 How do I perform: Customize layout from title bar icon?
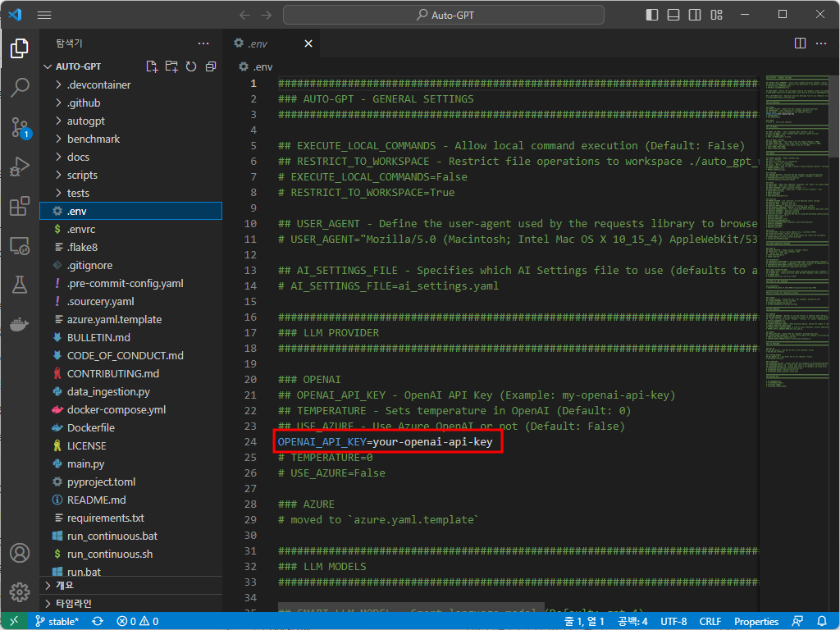point(717,15)
